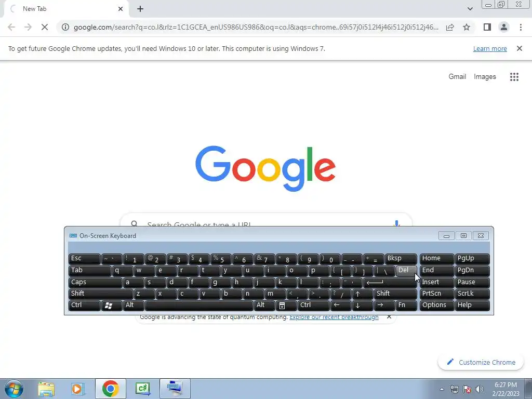The height and width of the screenshot is (399, 532).
Task: Toggle the Caps key on keyboard
Action: coord(96,282)
